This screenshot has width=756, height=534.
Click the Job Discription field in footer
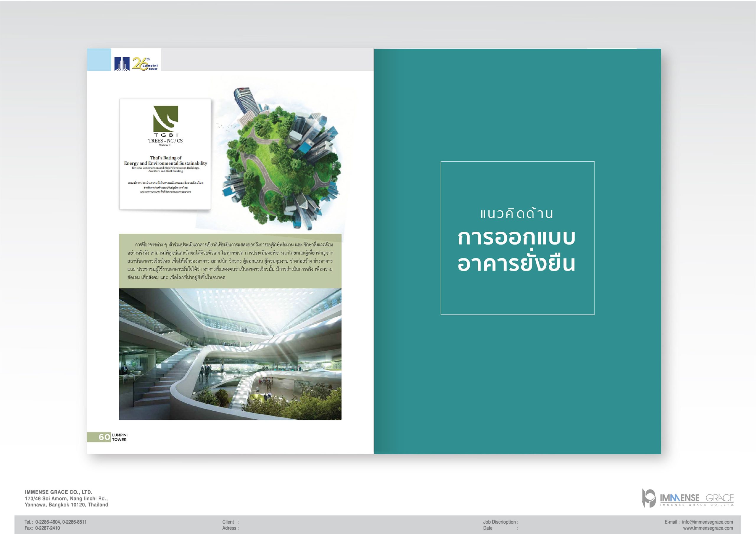click(501, 522)
